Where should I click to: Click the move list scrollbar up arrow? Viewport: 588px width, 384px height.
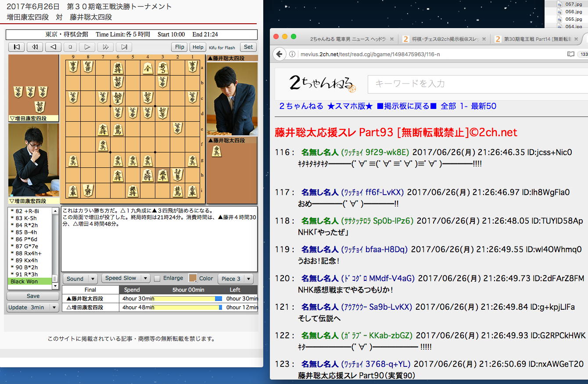pos(55,211)
